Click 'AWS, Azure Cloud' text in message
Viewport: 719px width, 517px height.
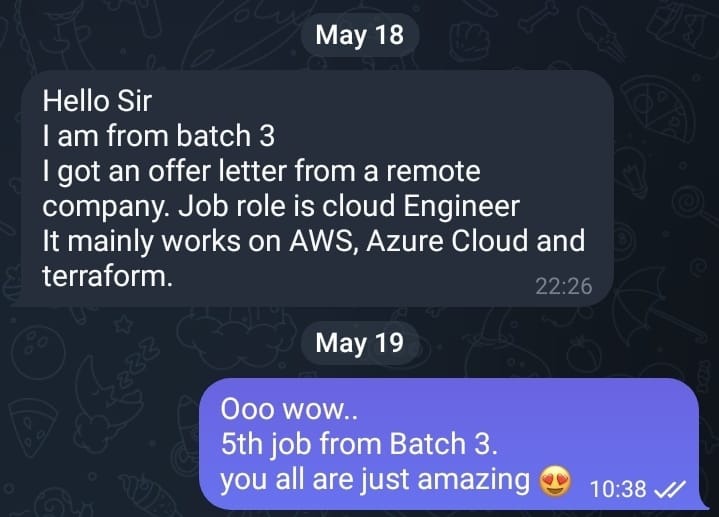408,241
